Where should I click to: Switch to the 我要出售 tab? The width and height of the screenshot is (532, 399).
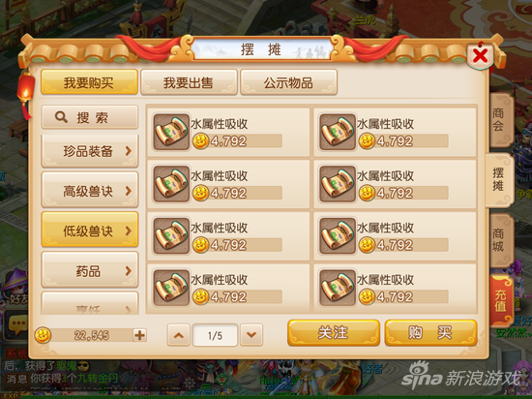(189, 82)
